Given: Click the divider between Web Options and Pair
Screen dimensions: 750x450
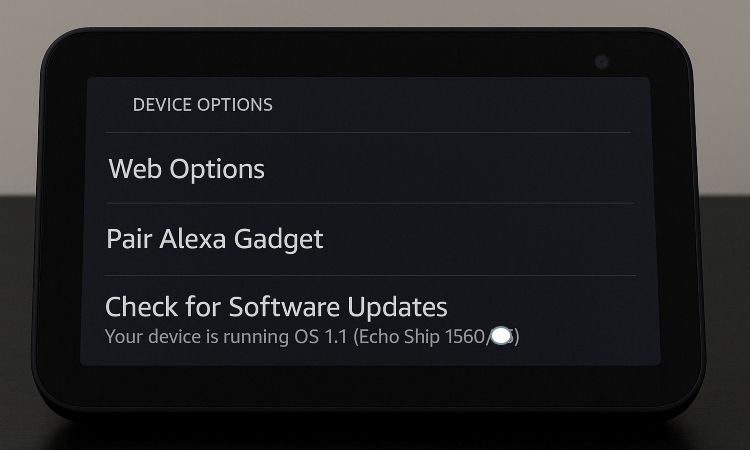Looking at the screenshot, I should coord(368,203).
